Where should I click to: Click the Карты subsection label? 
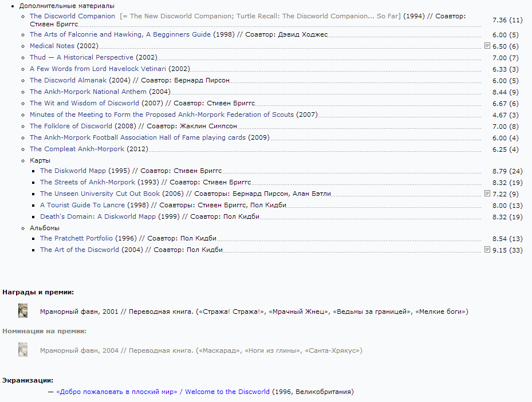[40, 160]
